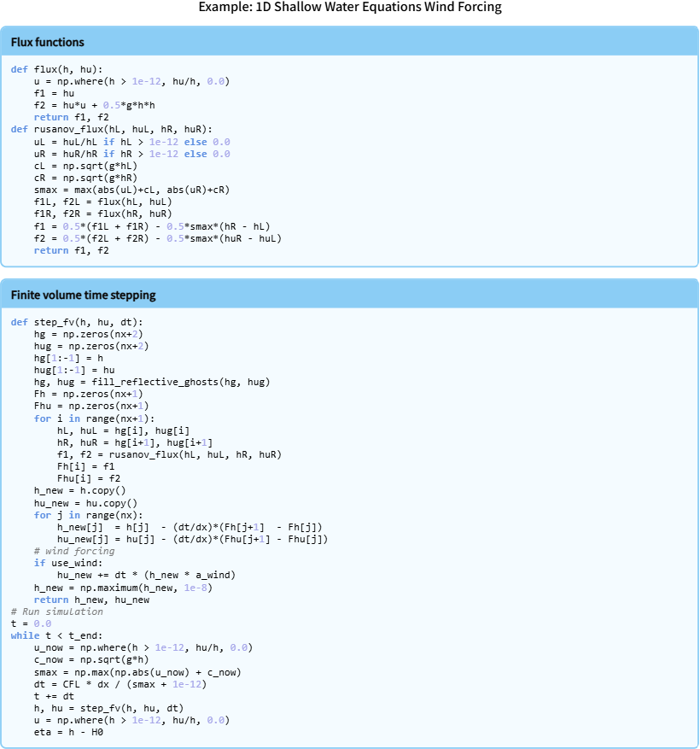Click the "h_new = np.maximum(h_new, 1e-8)" line
The width and height of the screenshot is (700, 749).
tap(123, 588)
